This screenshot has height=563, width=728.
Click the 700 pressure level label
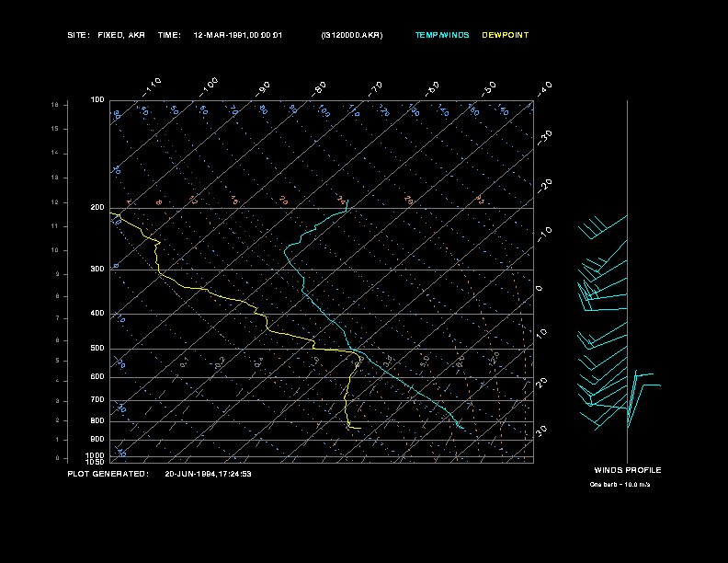pos(97,399)
